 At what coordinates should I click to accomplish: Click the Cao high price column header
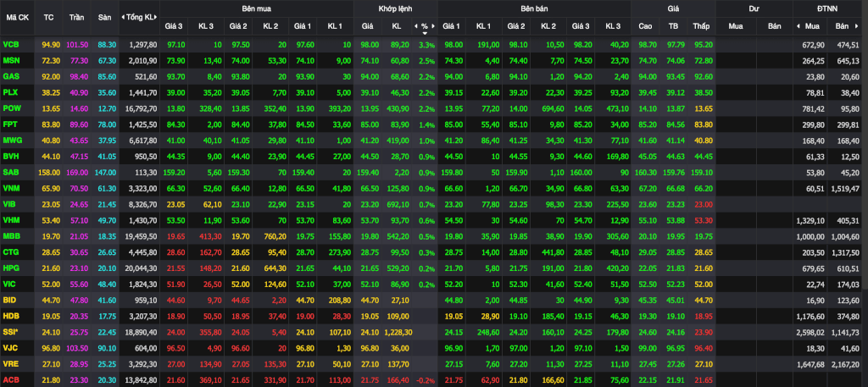pyautogui.click(x=645, y=26)
